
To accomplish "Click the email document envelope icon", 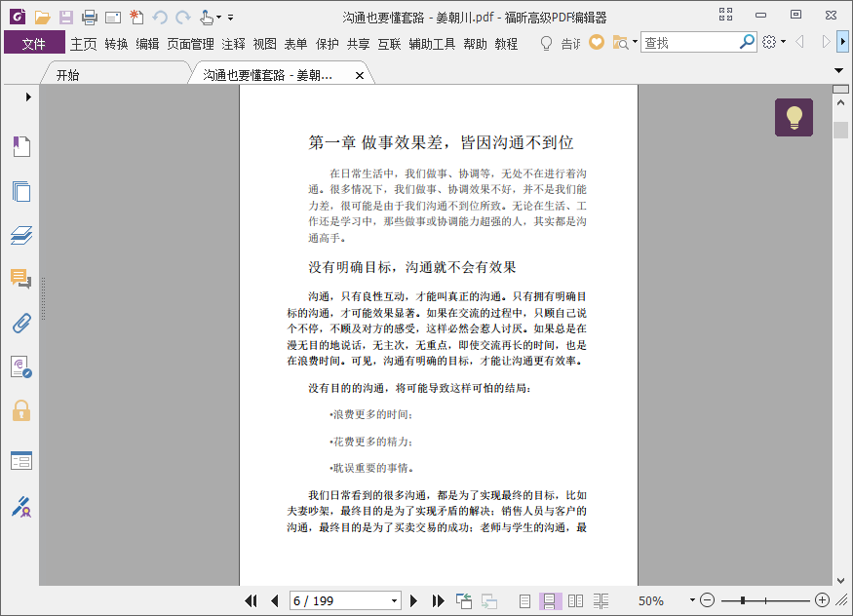I will point(113,18).
